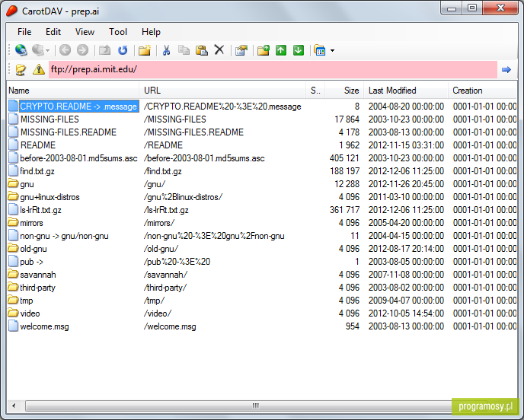This screenshot has width=524, height=420.
Task: Delete selection with the black X icon
Action: click(219, 50)
